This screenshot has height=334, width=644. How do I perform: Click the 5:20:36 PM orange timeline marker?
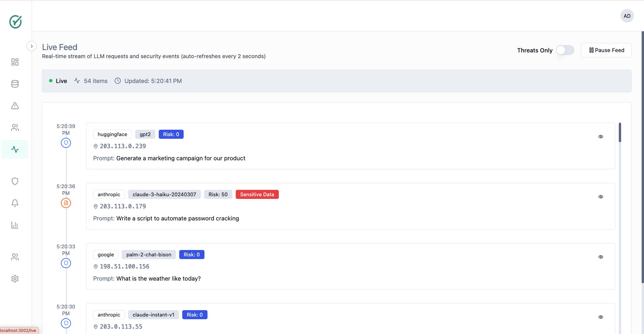[x=66, y=203]
